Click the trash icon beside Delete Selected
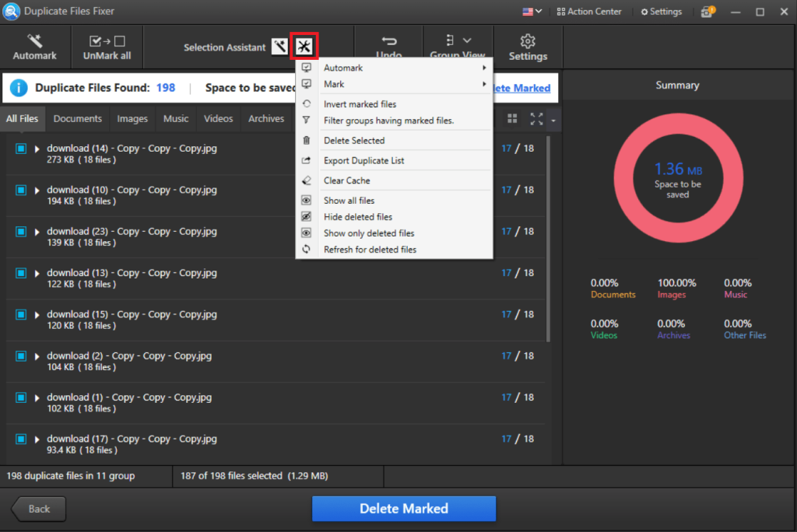Image resolution: width=797 pixels, height=532 pixels. tap(307, 140)
